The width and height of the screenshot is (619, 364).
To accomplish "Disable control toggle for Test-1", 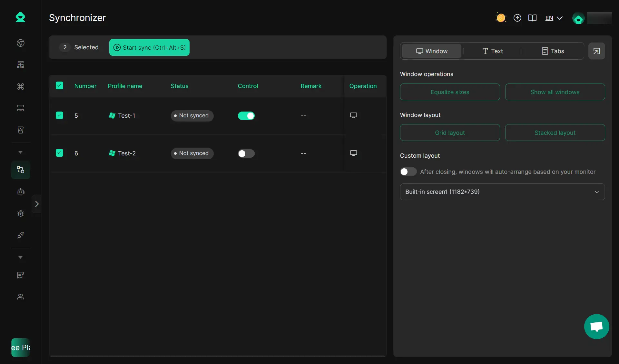I will (x=246, y=116).
